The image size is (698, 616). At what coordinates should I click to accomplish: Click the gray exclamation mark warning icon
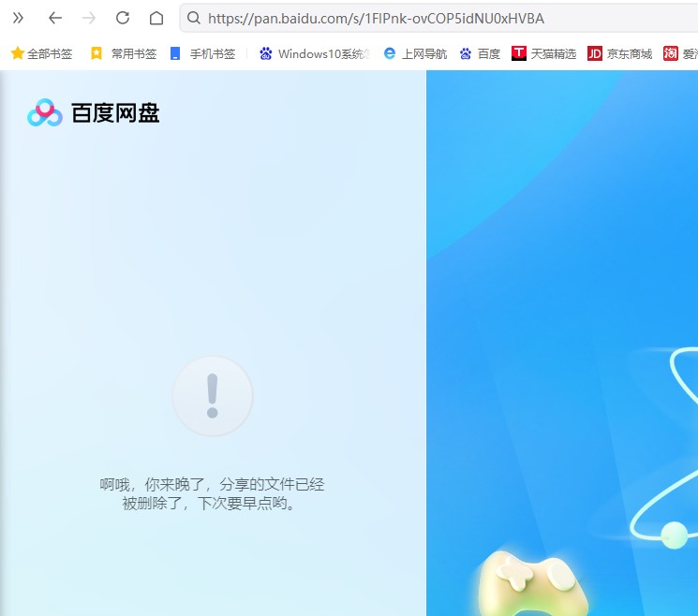(213, 396)
